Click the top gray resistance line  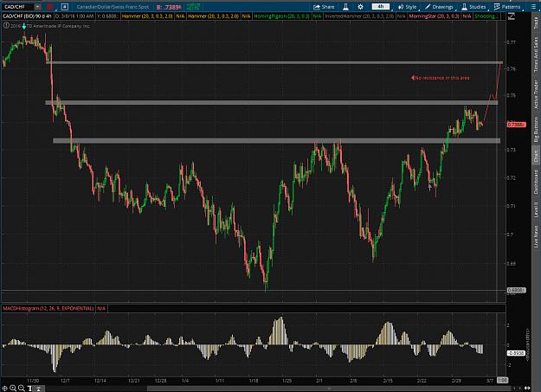tap(274, 62)
